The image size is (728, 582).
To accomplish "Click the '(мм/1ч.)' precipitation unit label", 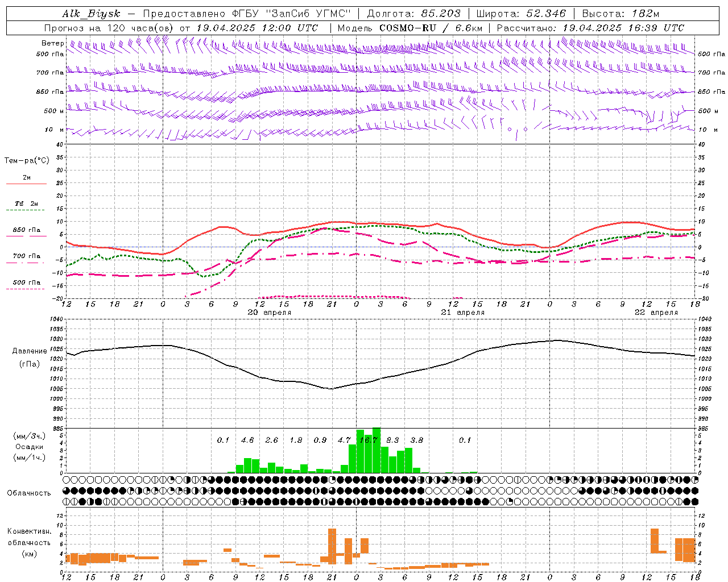I will point(29,458).
